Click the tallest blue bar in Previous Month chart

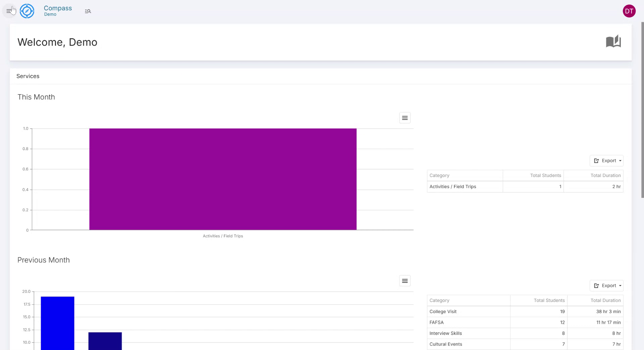pos(57,322)
